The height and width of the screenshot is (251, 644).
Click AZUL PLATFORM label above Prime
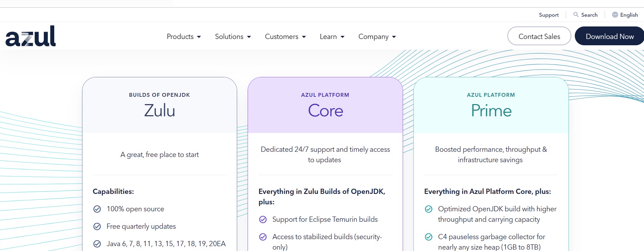pyautogui.click(x=491, y=95)
